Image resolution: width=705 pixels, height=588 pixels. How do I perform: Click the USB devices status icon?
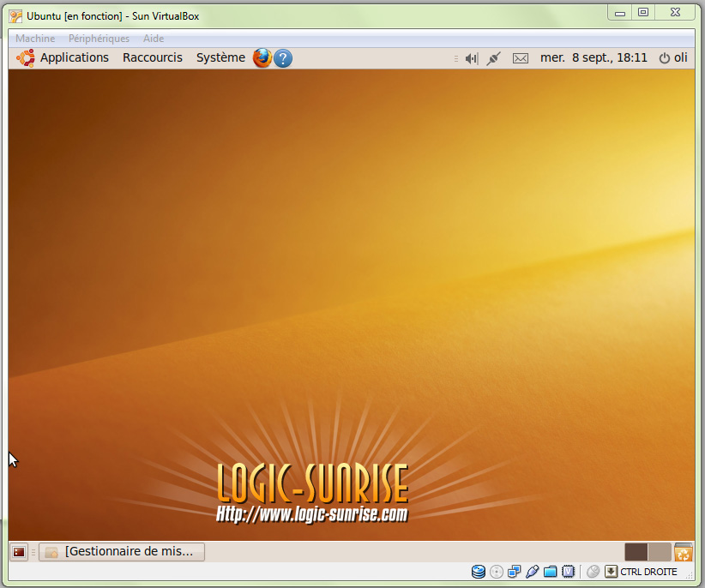532,572
